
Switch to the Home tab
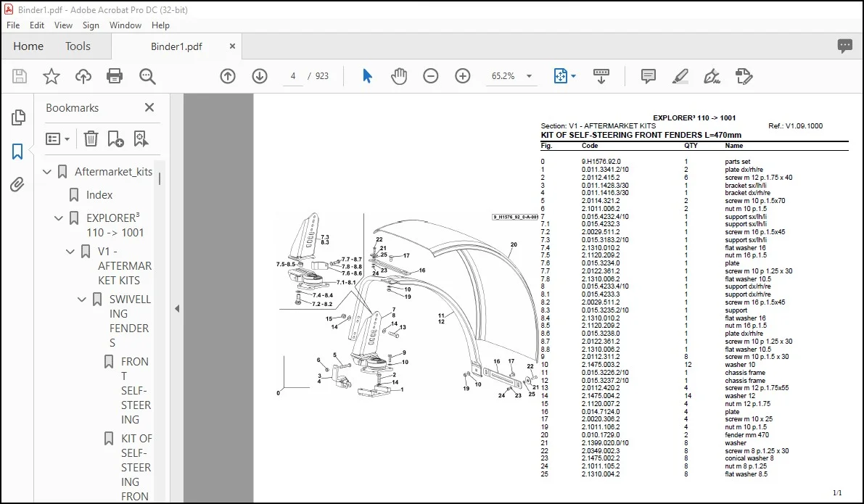[x=28, y=46]
